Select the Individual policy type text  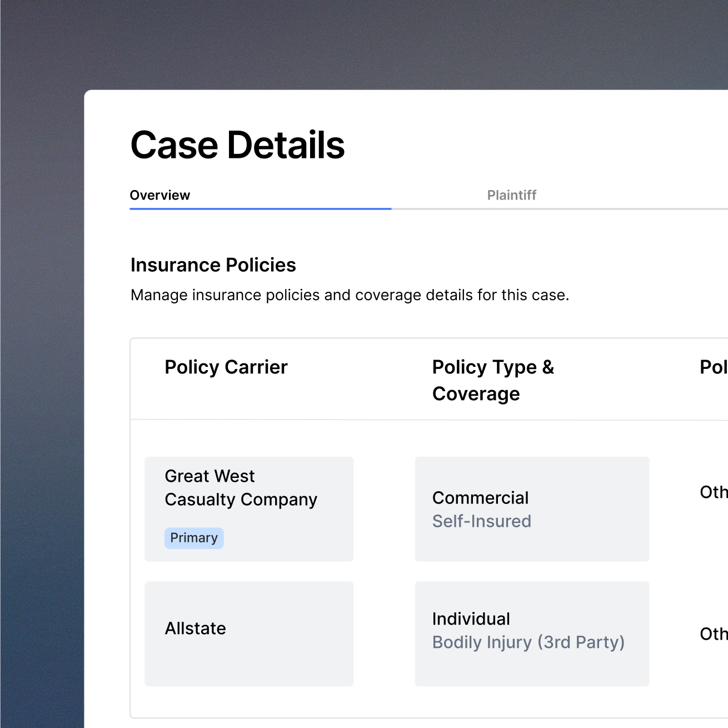471,619
